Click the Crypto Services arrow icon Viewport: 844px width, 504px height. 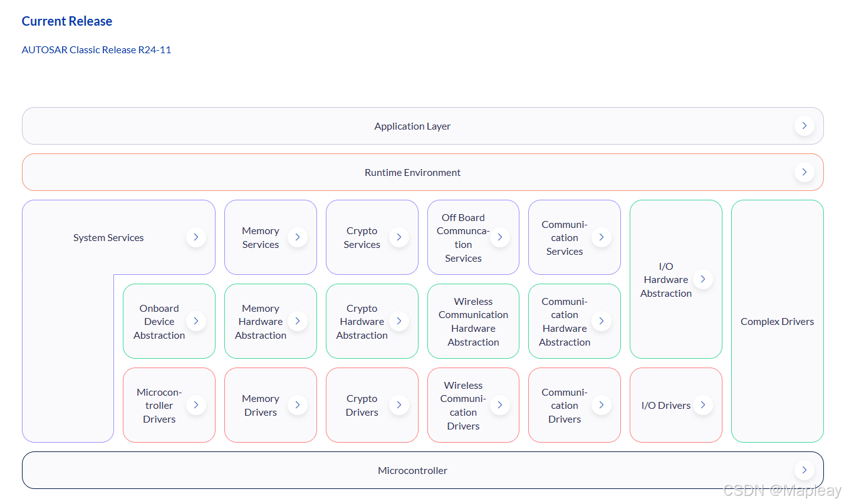(x=399, y=237)
